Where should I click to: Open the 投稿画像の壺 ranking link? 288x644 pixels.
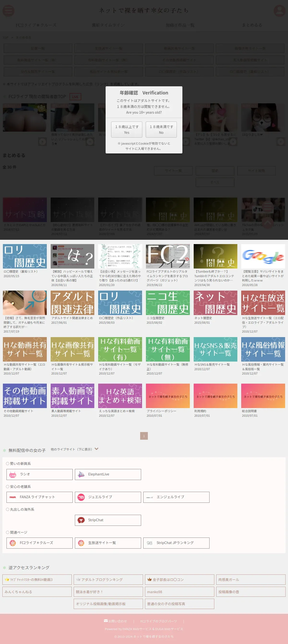251,592
